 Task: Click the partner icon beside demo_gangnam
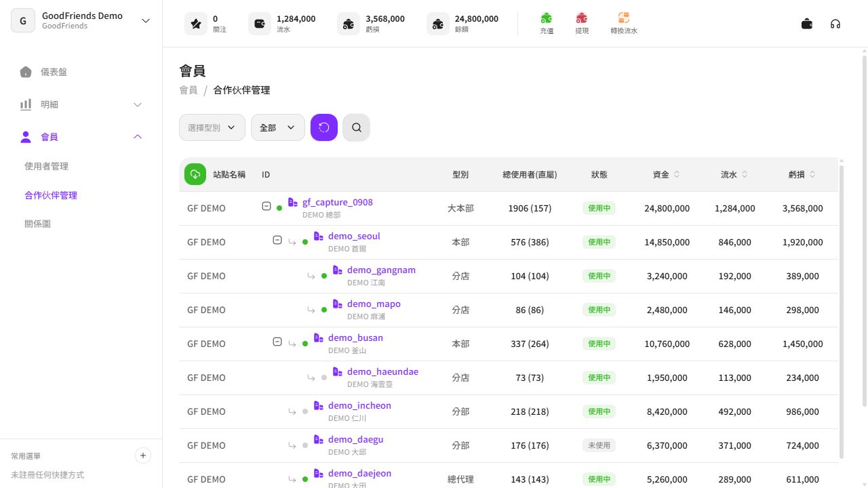coord(338,270)
